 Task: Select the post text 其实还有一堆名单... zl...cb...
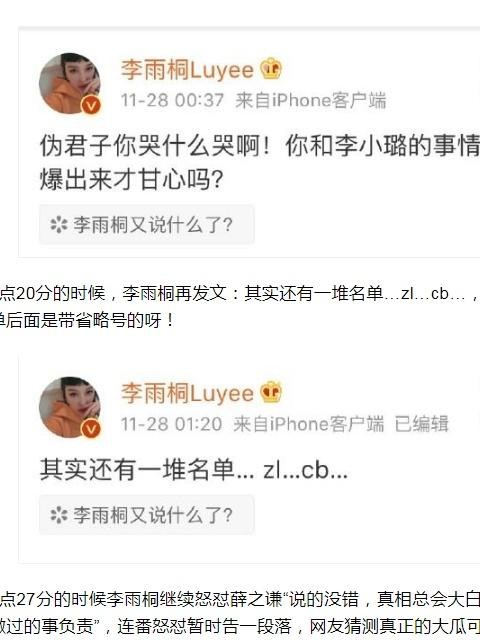coord(194,469)
